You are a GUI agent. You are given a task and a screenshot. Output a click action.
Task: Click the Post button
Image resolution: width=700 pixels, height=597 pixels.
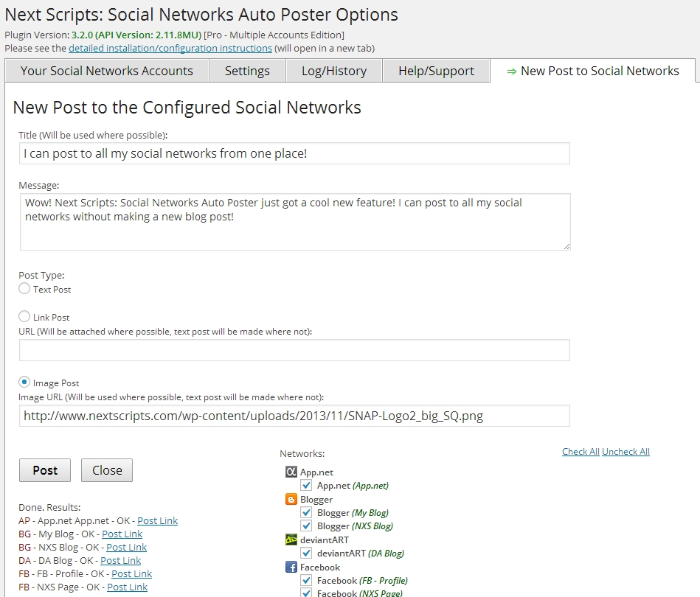click(x=45, y=470)
